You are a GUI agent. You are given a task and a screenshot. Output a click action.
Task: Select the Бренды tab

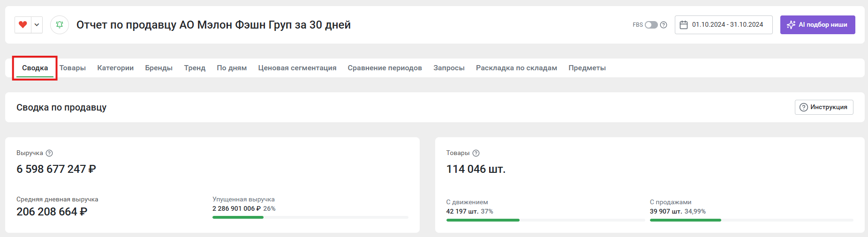pos(159,68)
